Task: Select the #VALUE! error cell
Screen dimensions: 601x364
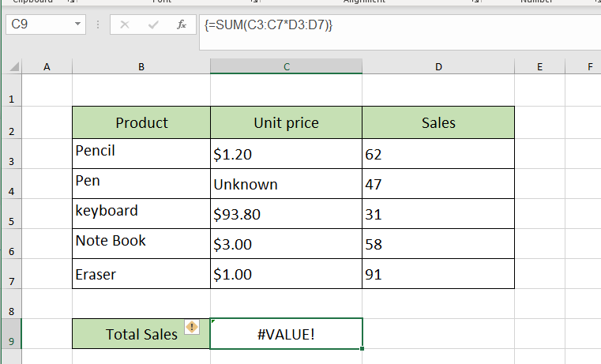Action: [x=287, y=334]
